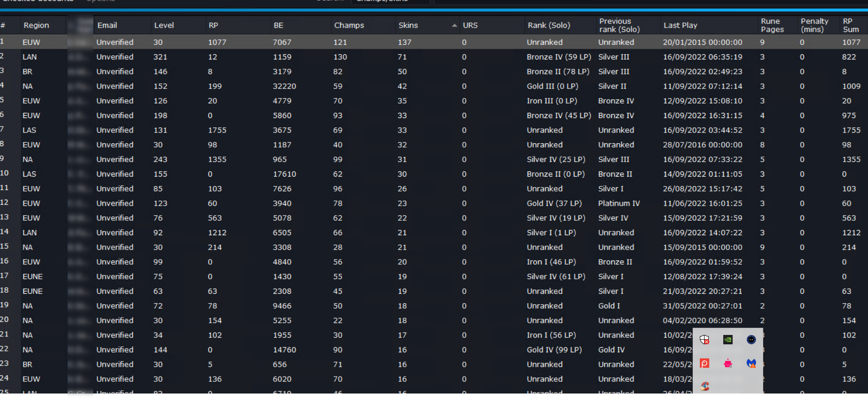Viewport: 868px width, 401px height.
Task: Click BE value 6020
Action: point(282,379)
